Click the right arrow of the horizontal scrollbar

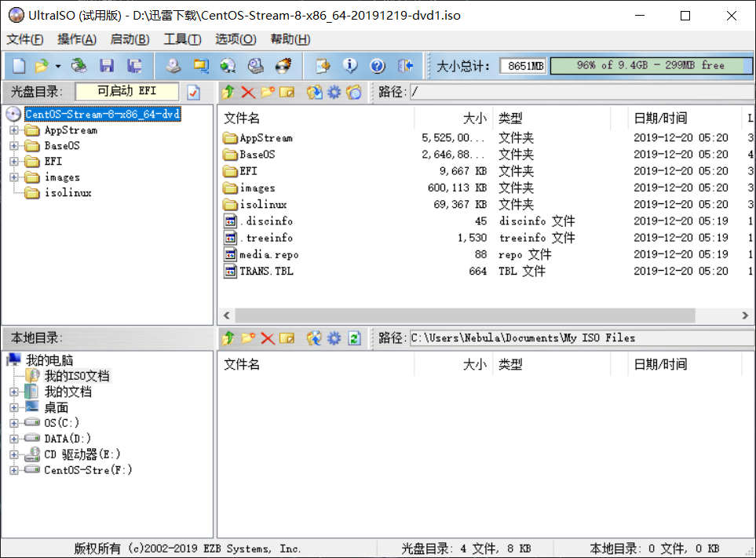(x=745, y=315)
